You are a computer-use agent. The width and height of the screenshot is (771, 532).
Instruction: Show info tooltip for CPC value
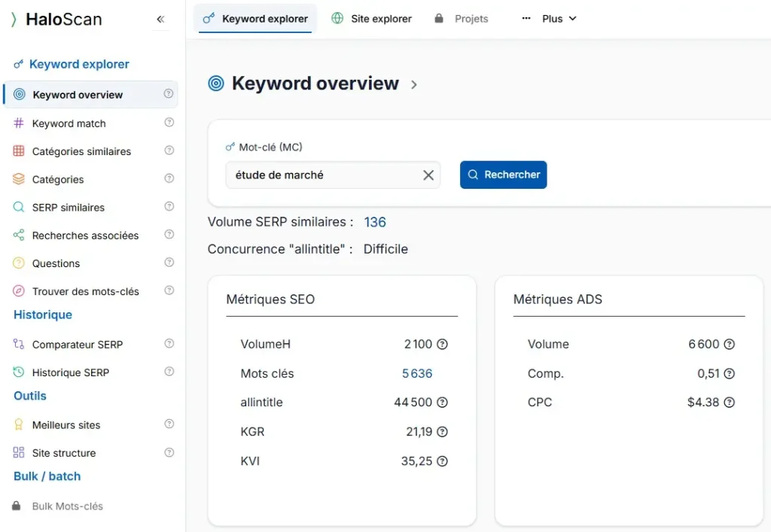[x=730, y=403]
